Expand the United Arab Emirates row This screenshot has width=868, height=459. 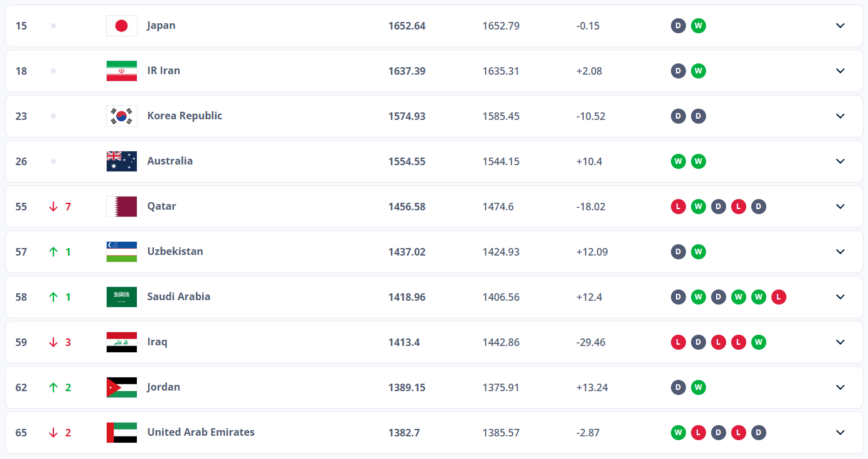(x=840, y=433)
